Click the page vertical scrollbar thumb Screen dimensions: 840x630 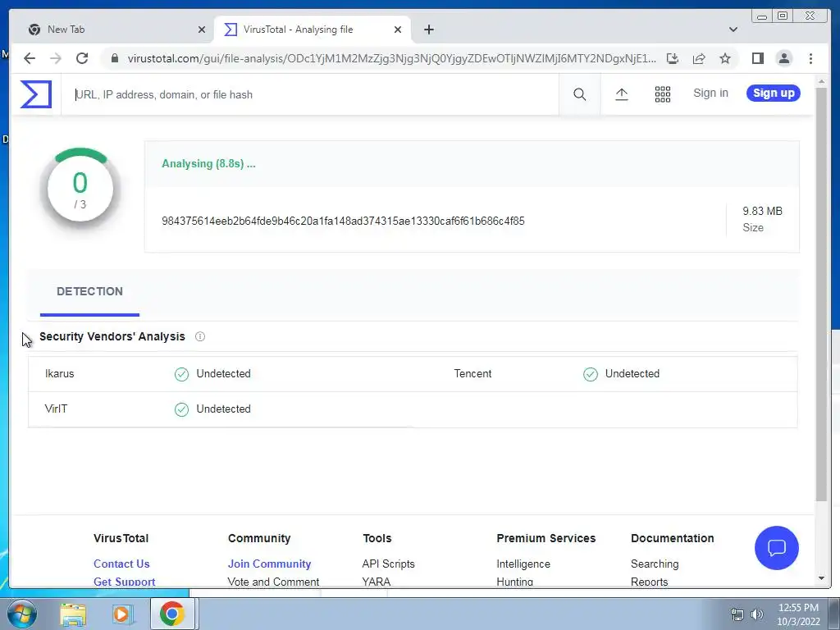point(821,294)
